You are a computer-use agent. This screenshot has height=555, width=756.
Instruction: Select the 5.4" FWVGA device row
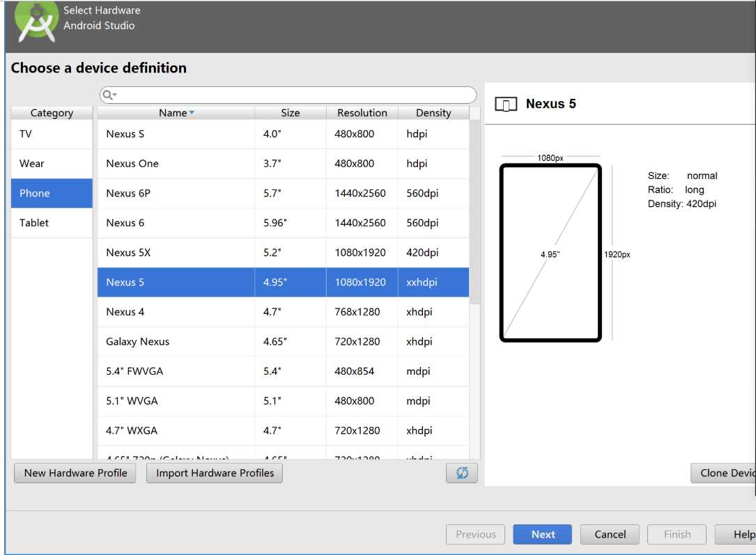click(283, 371)
